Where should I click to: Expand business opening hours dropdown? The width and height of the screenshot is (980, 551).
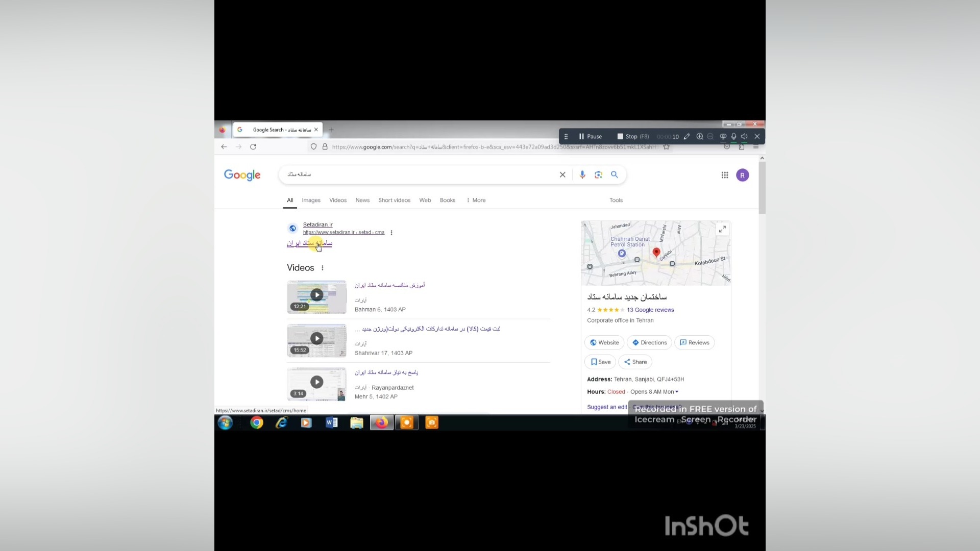click(x=677, y=392)
